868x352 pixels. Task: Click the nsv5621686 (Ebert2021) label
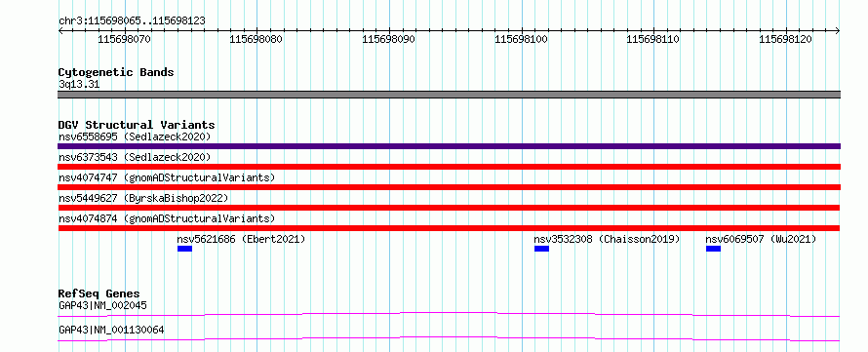point(241,239)
